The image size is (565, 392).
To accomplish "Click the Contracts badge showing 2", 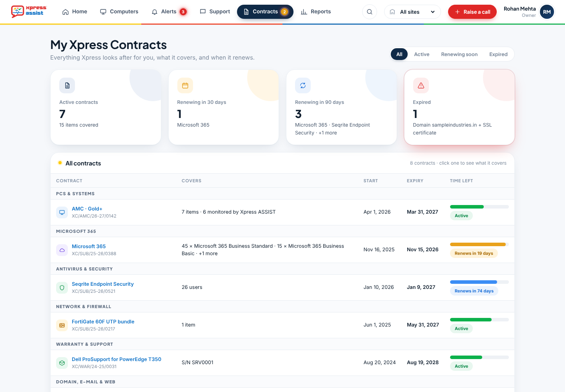I will coord(284,12).
